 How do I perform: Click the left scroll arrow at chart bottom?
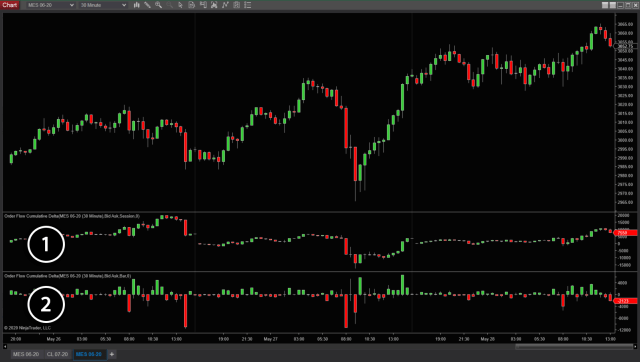[x=5, y=346]
